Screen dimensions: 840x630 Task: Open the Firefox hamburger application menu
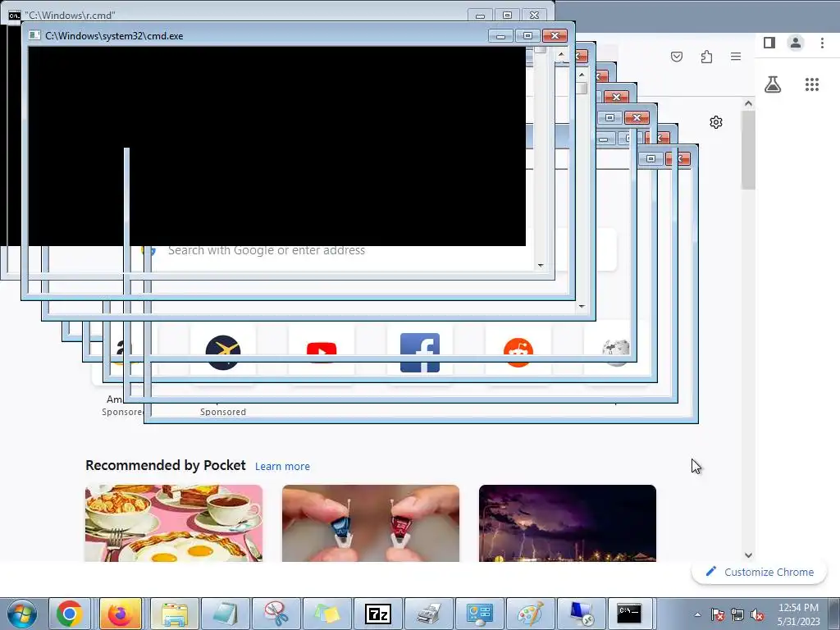736,57
